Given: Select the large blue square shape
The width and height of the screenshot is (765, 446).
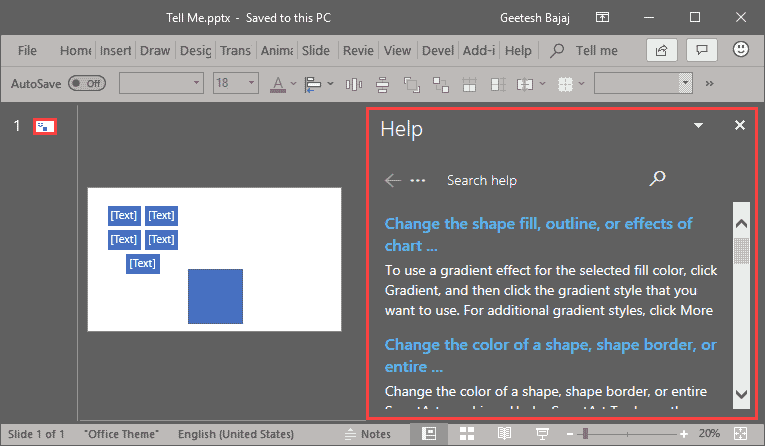Looking at the screenshot, I should (215, 296).
